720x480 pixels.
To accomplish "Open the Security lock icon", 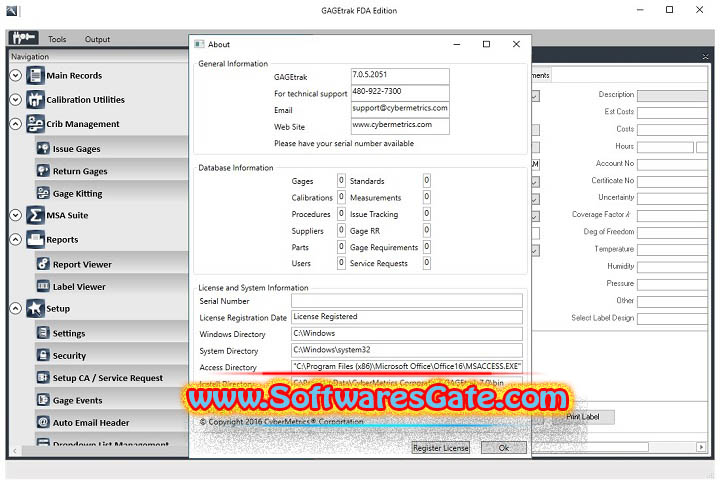I will 43,355.
